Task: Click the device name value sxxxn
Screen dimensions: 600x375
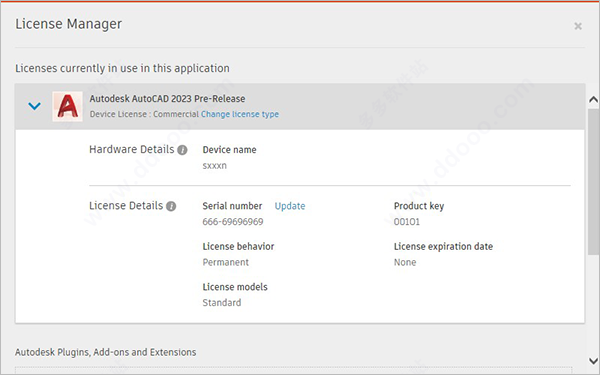Action: pos(215,166)
